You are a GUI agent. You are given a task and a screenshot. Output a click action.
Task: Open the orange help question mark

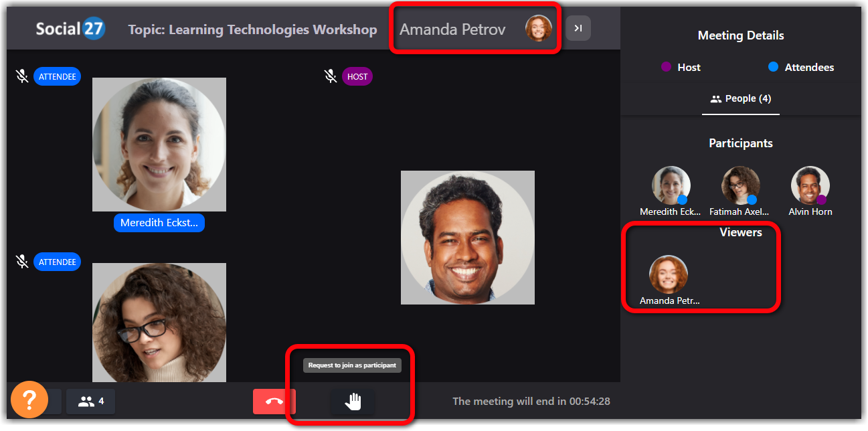pos(29,400)
